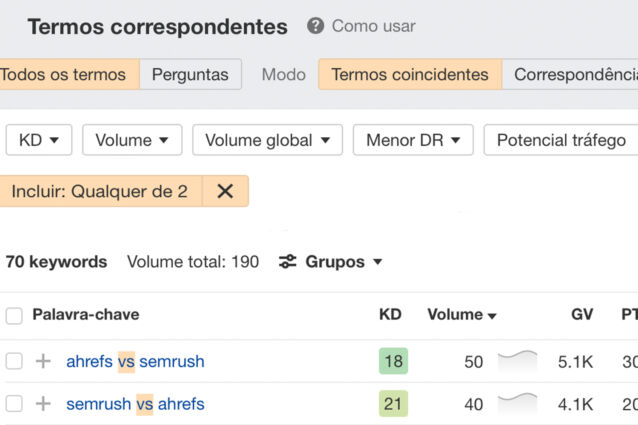Check the semrush vs ahrefs row checkbox
This screenshot has height=425, width=638.
(14, 404)
